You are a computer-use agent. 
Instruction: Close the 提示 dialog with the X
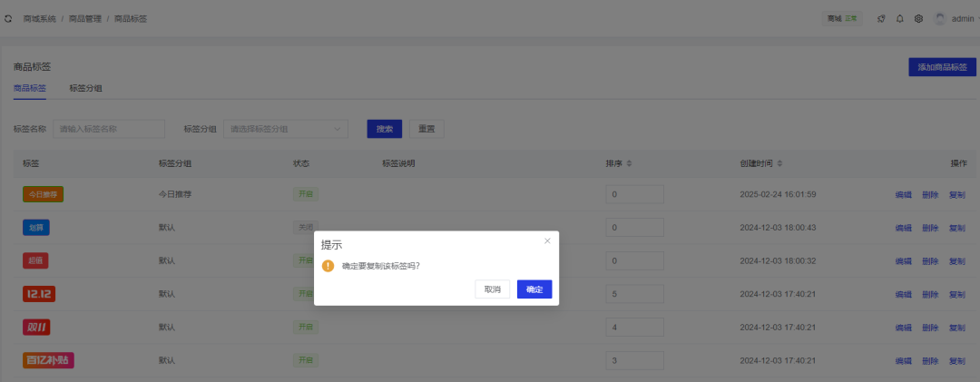coord(547,240)
